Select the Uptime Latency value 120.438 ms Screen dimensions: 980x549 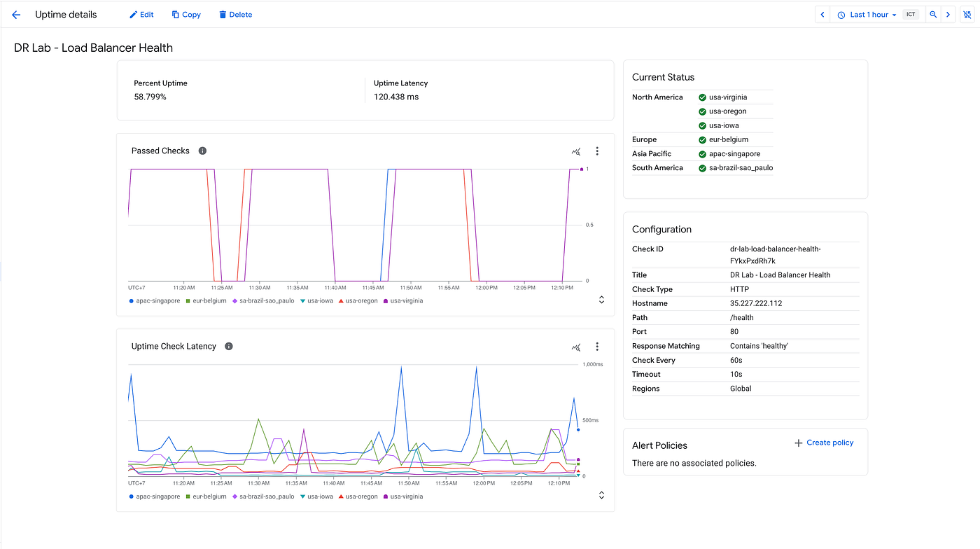pos(396,97)
